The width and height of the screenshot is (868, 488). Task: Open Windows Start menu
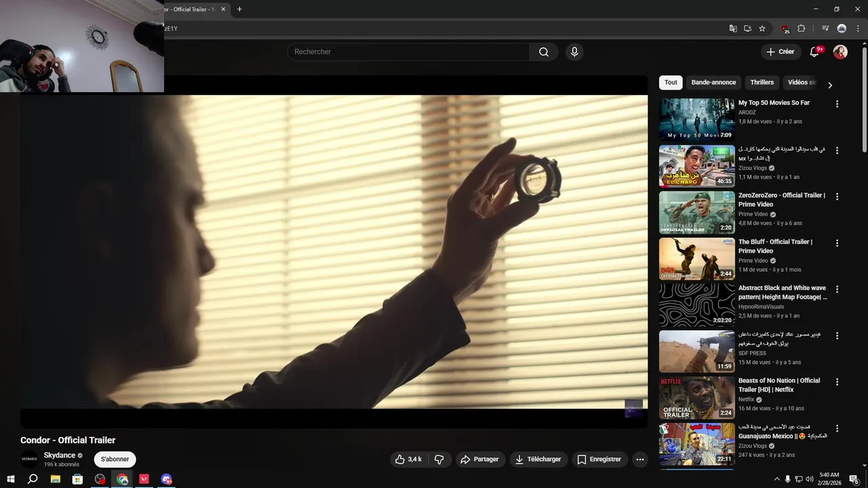11,479
